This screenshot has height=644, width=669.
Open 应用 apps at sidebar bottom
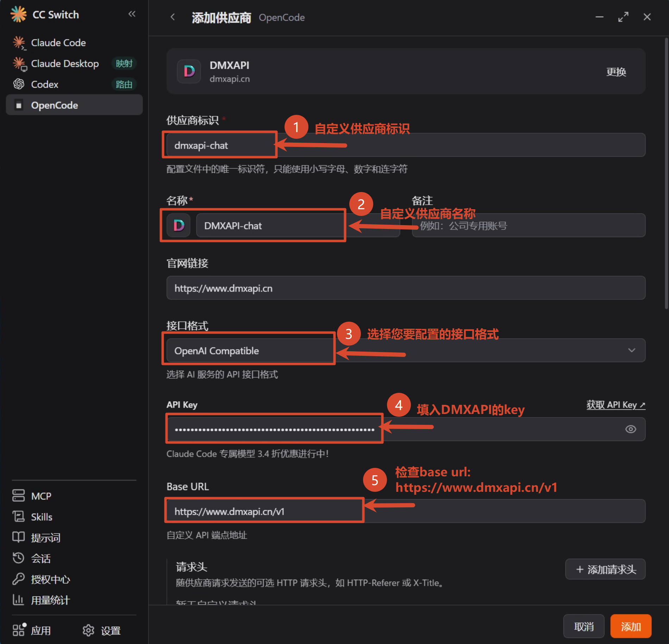[x=32, y=630]
